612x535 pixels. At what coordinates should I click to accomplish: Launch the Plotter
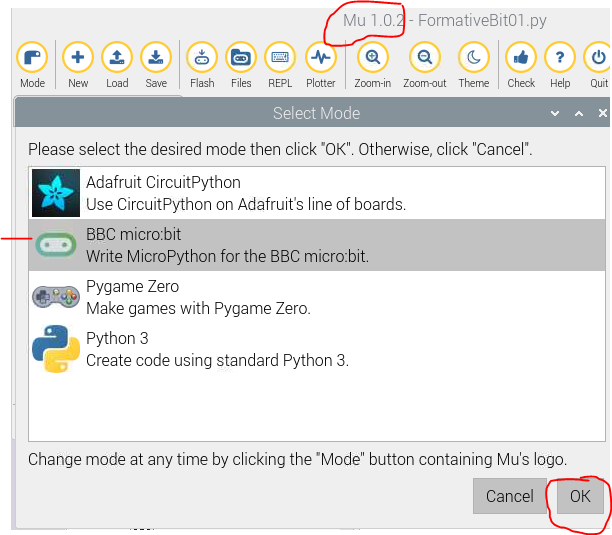coord(320,65)
